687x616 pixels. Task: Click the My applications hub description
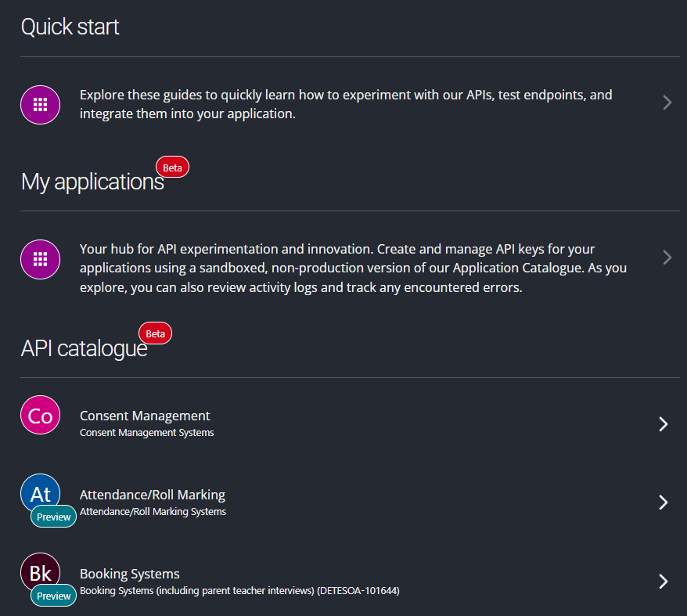(x=353, y=268)
